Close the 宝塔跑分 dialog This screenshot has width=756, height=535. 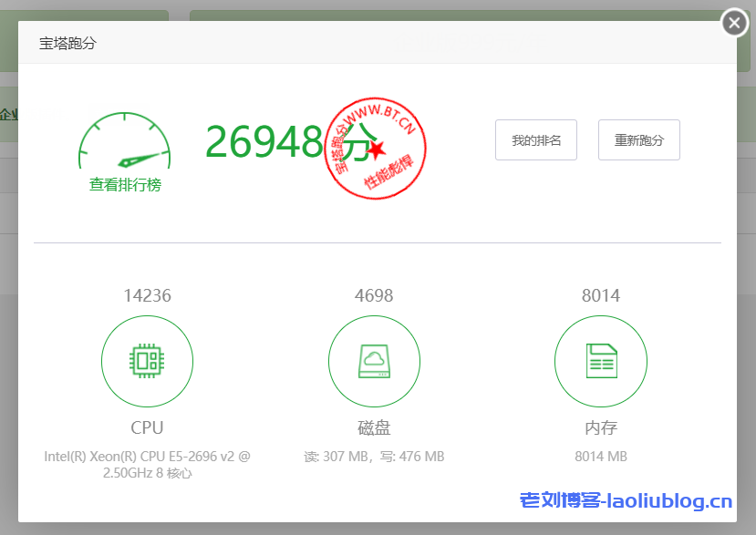coord(734,23)
